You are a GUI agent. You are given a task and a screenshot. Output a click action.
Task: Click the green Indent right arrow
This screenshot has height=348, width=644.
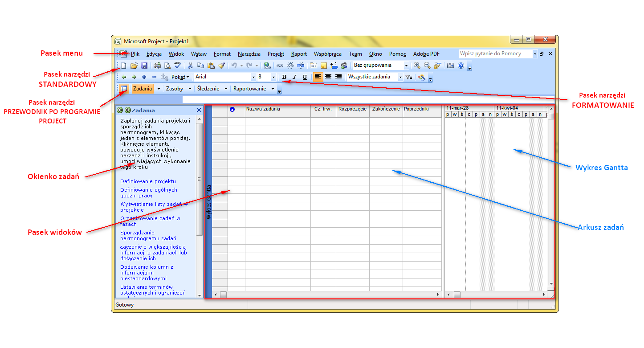pyautogui.click(x=134, y=77)
